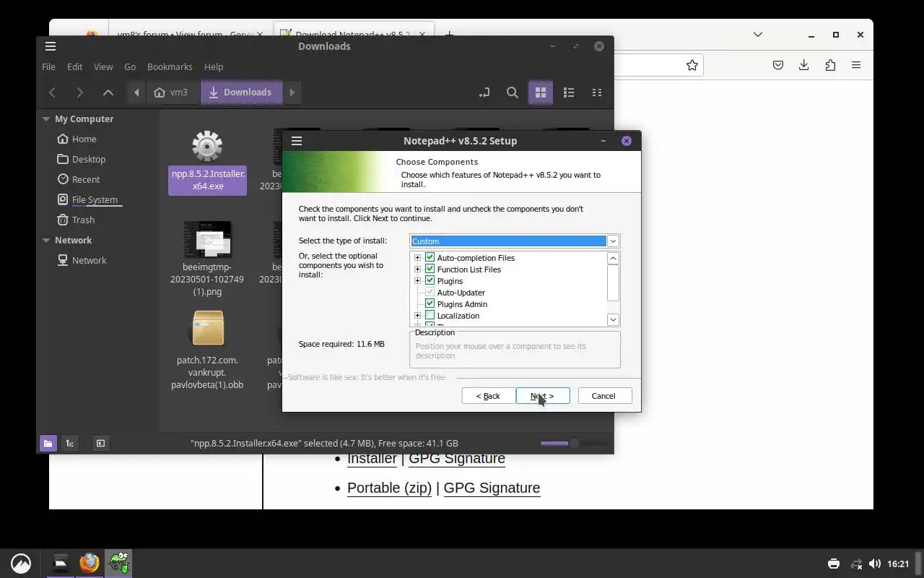
Task: Collapse Network section in sidebar
Action: (46, 240)
